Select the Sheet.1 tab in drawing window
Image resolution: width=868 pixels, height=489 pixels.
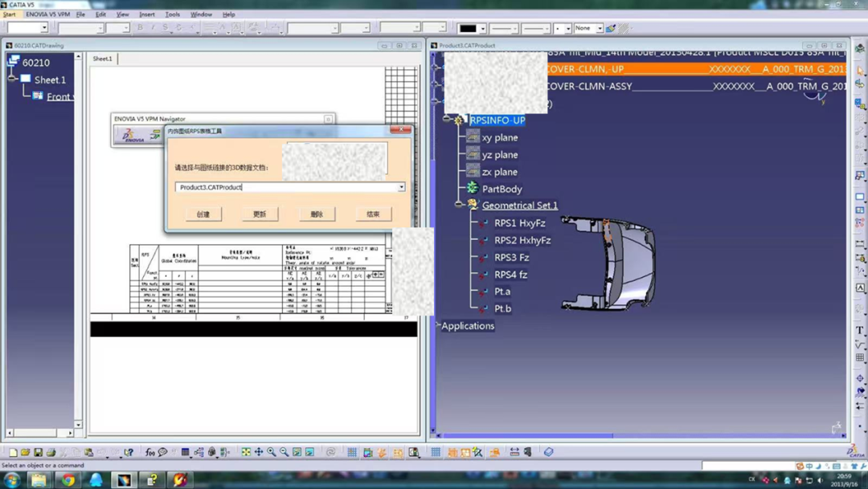[x=102, y=59]
